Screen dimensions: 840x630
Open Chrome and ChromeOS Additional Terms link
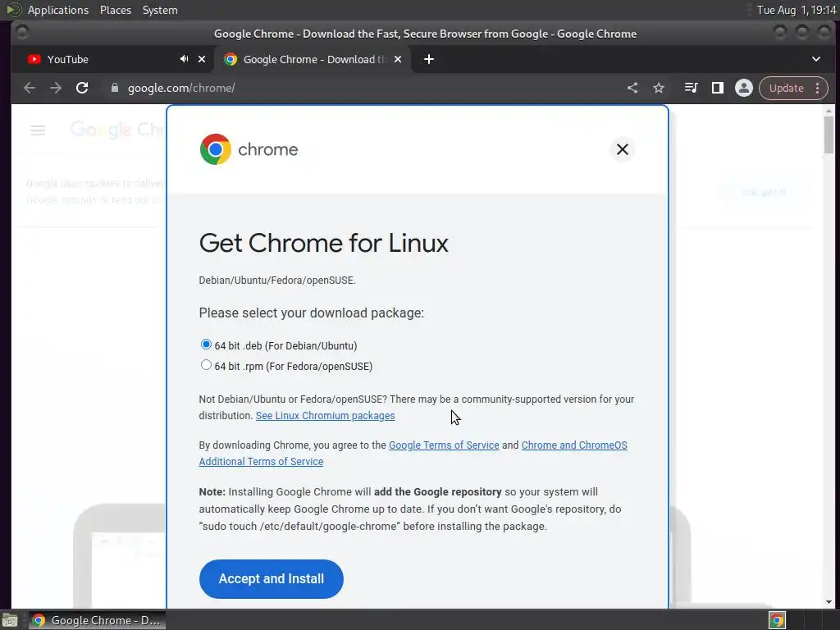[x=413, y=453]
